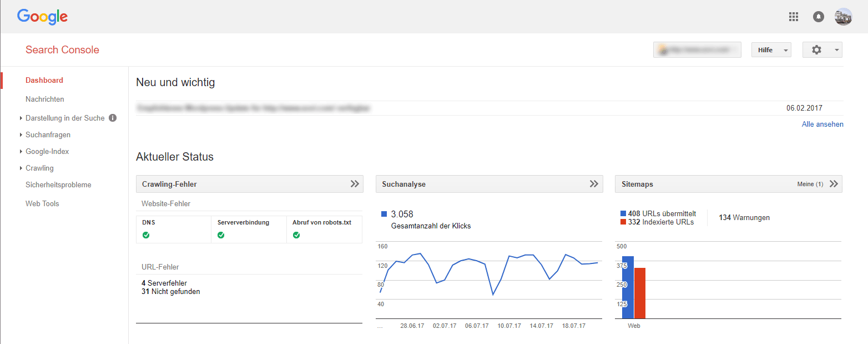
Task: Open the 4 Serverfehler entry
Action: click(164, 283)
